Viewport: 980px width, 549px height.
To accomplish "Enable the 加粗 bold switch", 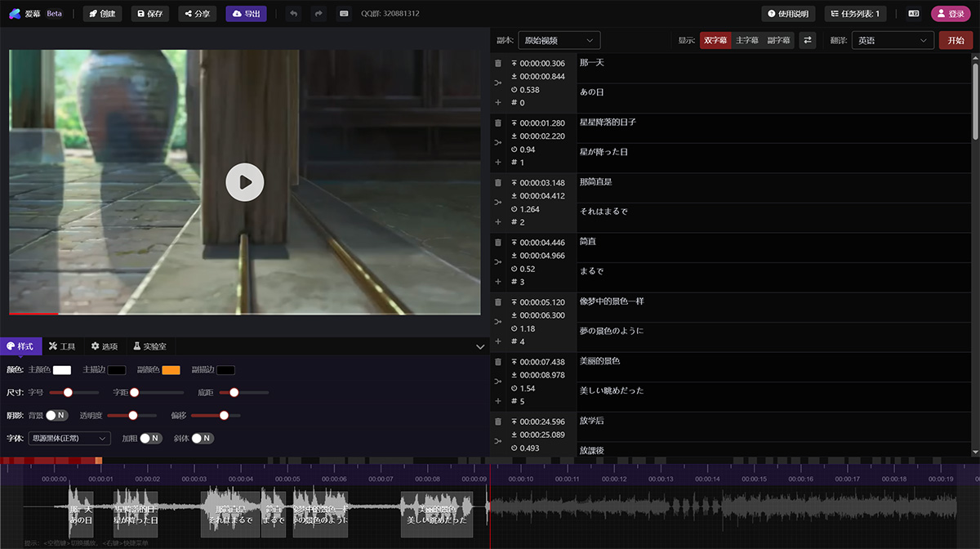I will [x=150, y=438].
